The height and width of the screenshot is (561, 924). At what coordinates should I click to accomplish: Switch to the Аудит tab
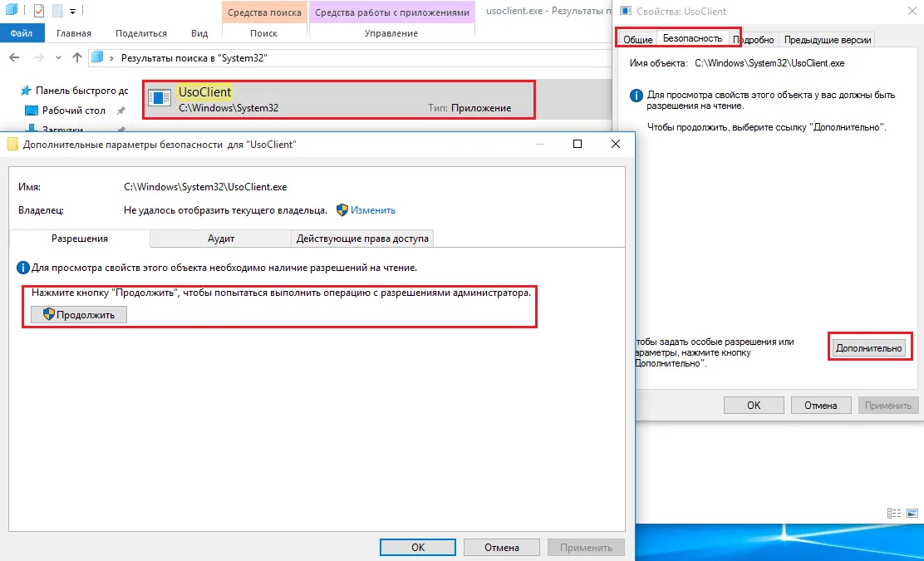point(221,239)
